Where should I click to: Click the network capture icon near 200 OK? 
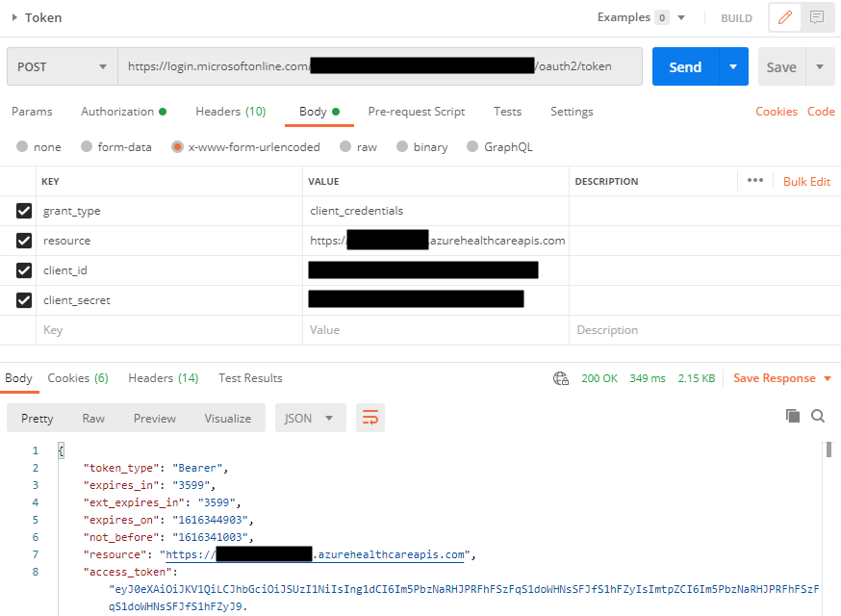(x=561, y=378)
